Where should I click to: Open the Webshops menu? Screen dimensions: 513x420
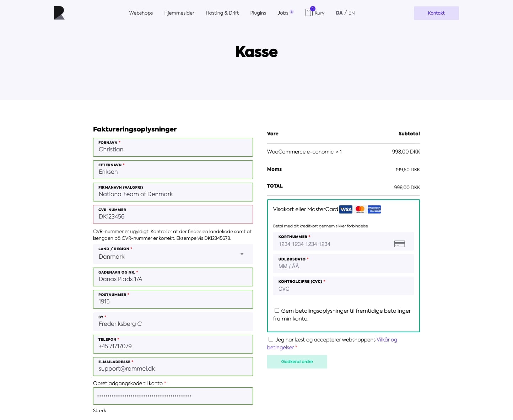click(141, 13)
